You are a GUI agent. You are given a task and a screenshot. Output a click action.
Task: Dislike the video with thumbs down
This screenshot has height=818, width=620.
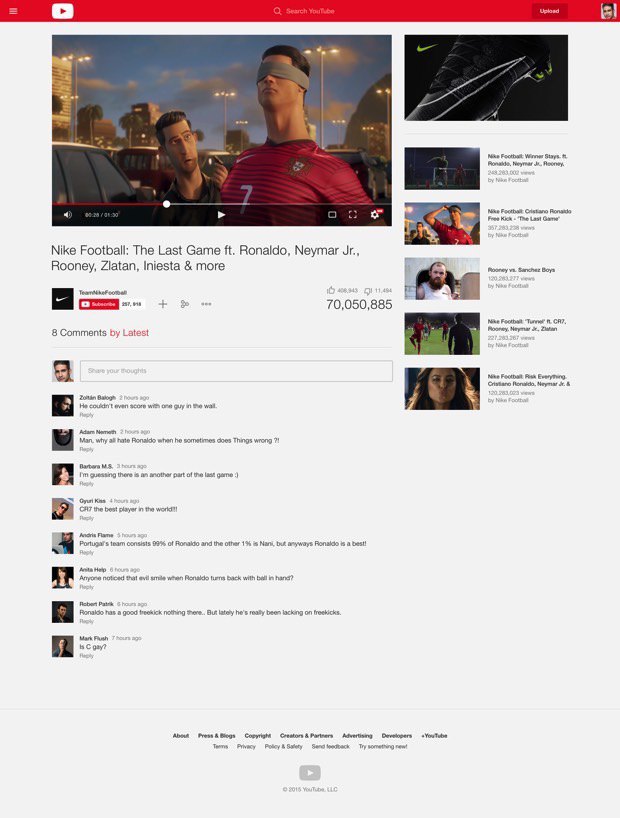(368, 291)
